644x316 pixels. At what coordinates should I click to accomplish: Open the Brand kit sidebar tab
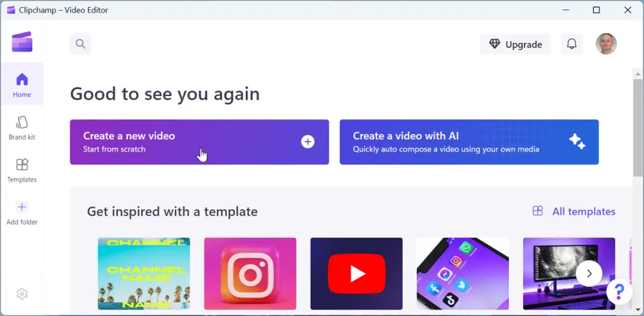pos(21,128)
